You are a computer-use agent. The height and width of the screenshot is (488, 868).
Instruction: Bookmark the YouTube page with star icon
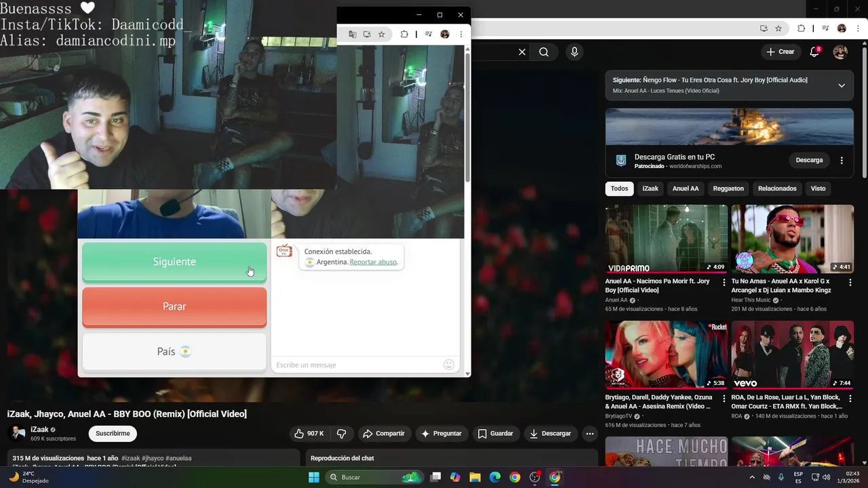pyautogui.click(x=778, y=28)
